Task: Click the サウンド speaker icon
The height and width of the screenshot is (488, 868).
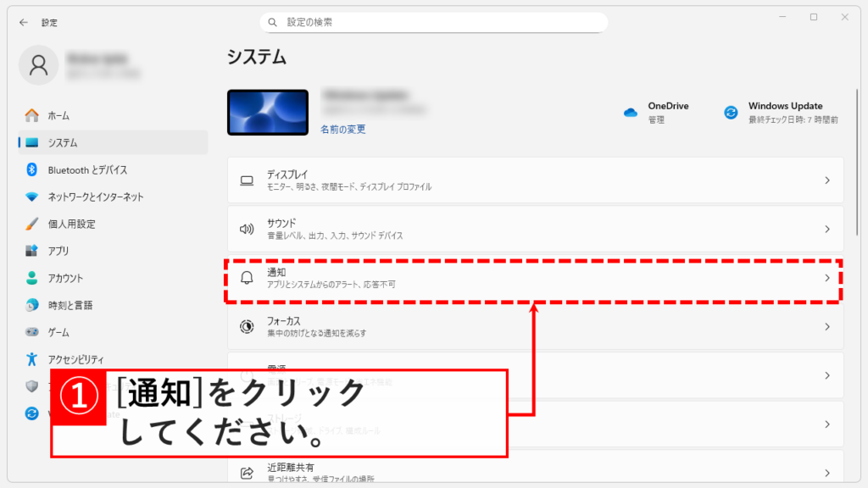Action: click(x=247, y=229)
